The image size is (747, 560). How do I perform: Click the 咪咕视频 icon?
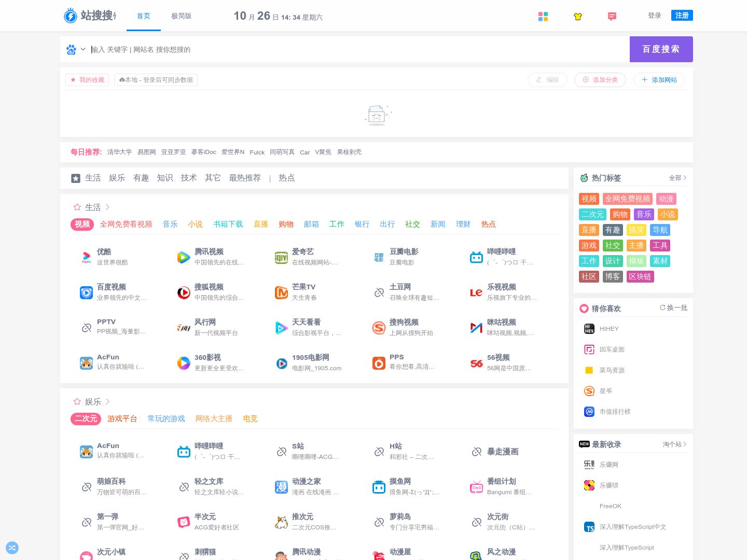pos(476,328)
